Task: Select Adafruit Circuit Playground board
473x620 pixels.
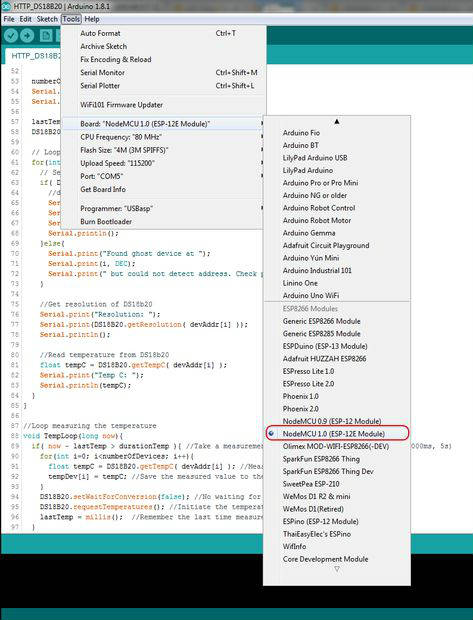Action: pyautogui.click(x=337, y=246)
